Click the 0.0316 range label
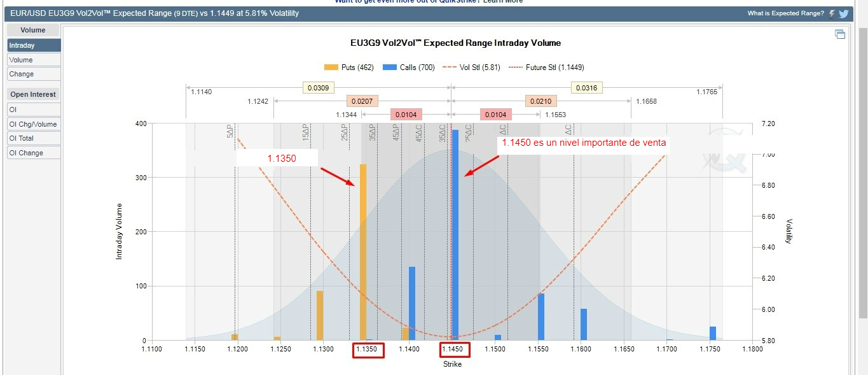The image size is (868, 375). click(x=586, y=88)
